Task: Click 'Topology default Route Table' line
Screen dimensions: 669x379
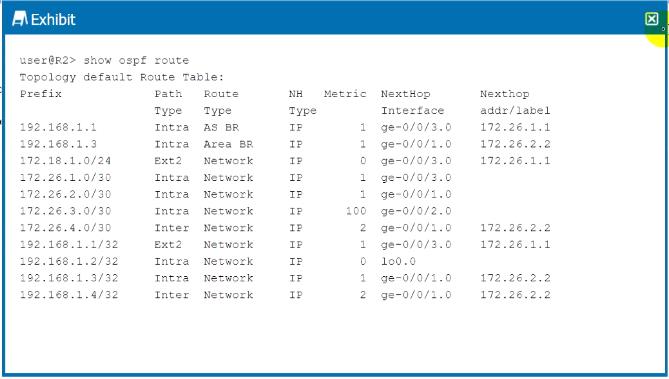Action: [x=122, y=77]
